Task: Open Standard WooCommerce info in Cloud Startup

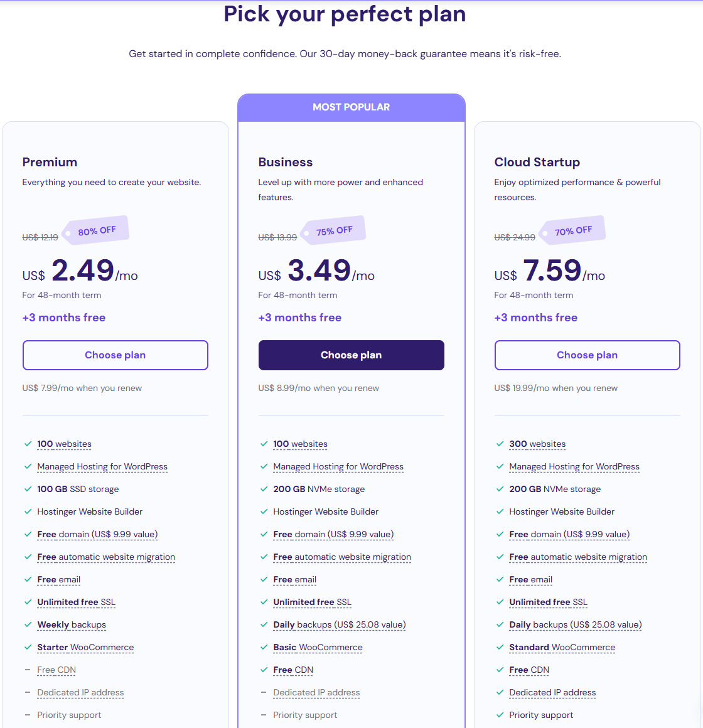Action: 562,647
